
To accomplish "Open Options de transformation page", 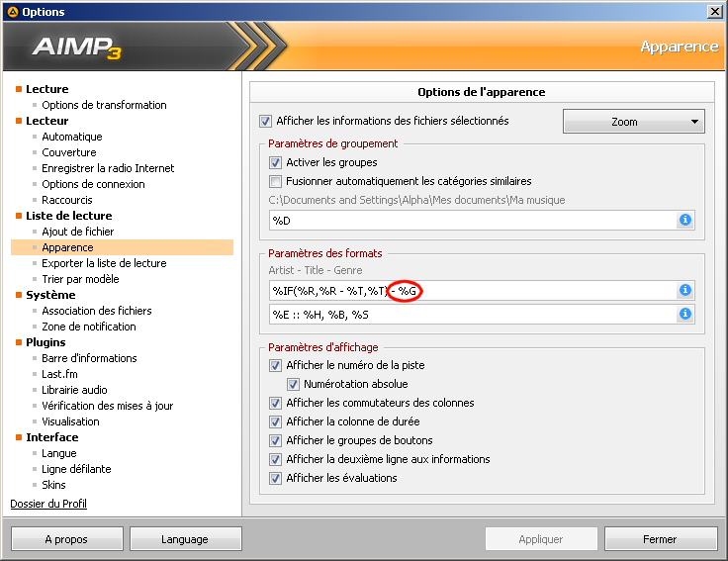I will tap(104, 105).
